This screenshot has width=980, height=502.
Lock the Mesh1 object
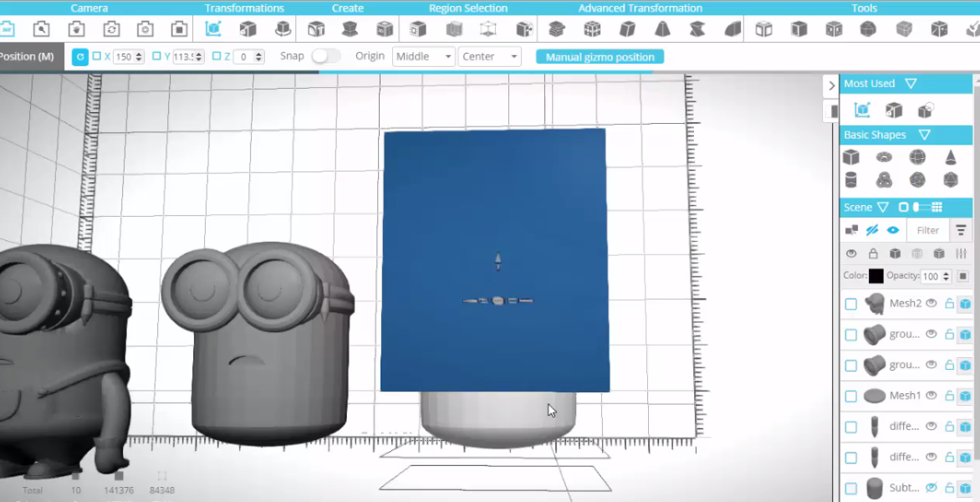(x=949, y=395)
